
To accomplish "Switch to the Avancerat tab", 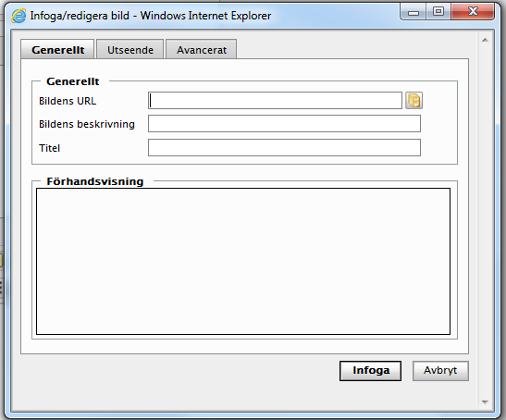I will point(202,49).
